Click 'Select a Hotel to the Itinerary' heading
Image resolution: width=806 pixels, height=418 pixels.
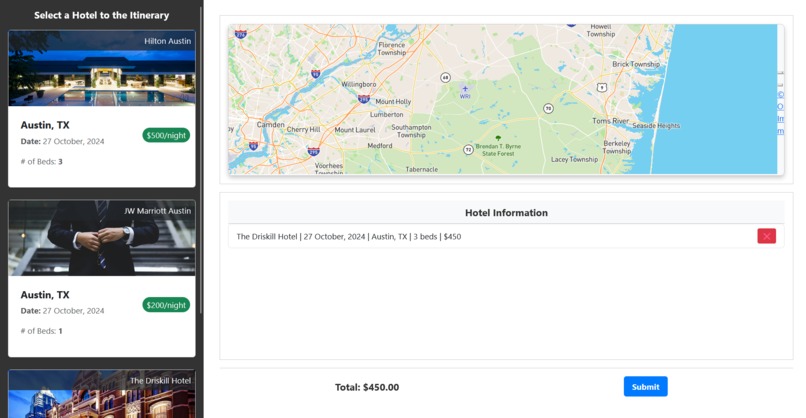101,15
